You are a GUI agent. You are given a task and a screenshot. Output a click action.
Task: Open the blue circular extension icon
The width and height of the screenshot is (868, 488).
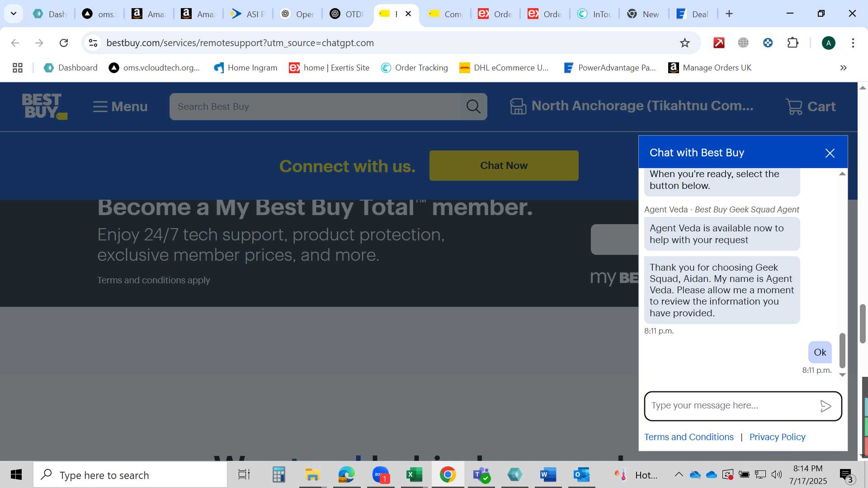click(x=768, y=43)
